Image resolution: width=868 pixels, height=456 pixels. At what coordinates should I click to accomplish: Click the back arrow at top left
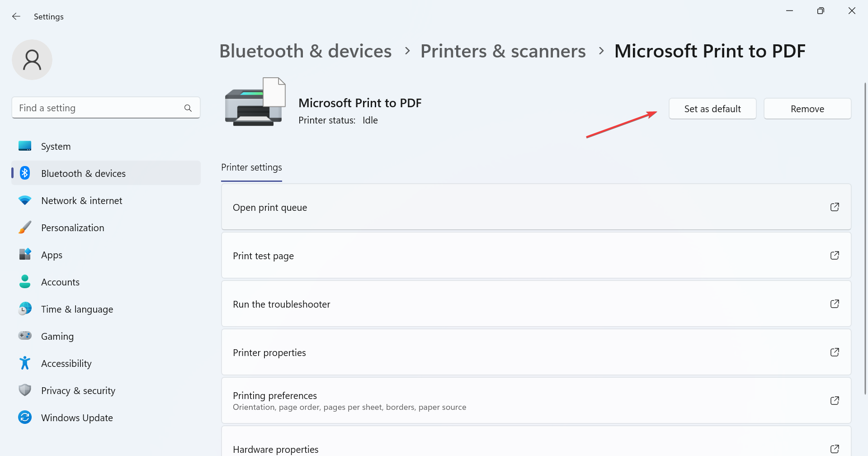click(16, 16)
